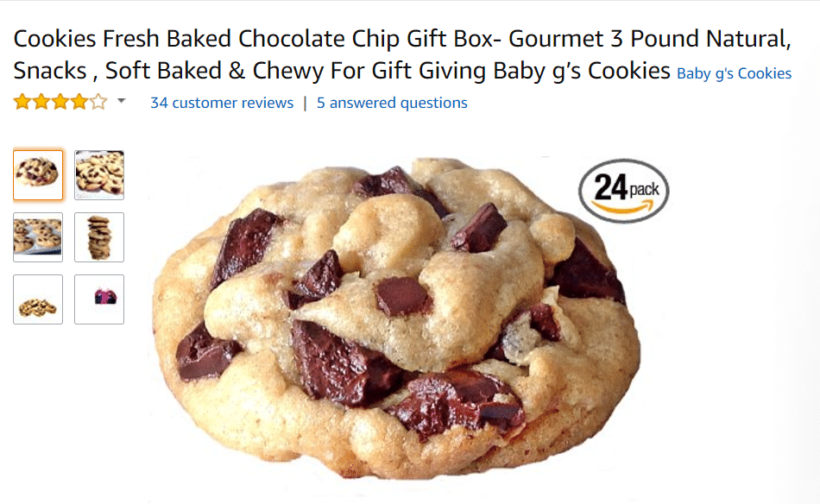Viewport: 820px width, 504px height.
Task: Click the fourth filled rating star
Action: 79,102
